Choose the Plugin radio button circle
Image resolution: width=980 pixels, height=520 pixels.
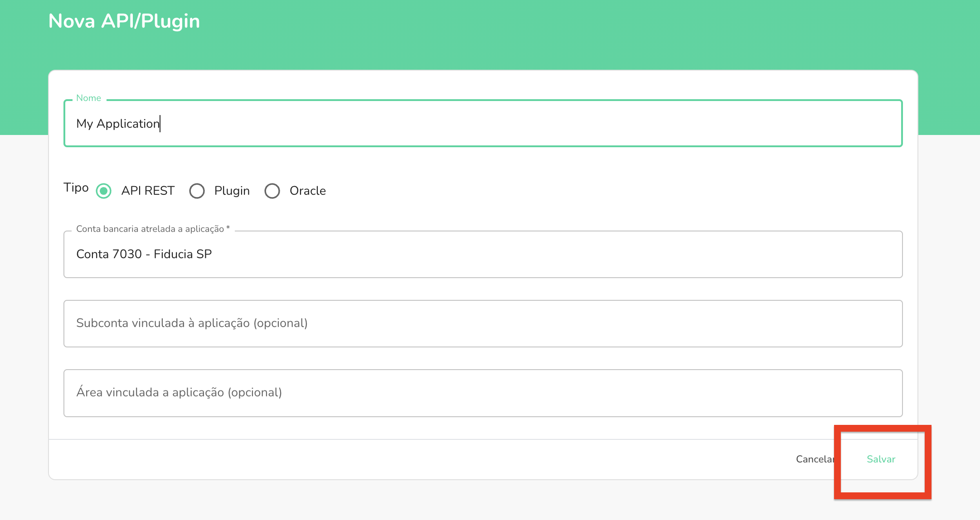pos(197,191)
